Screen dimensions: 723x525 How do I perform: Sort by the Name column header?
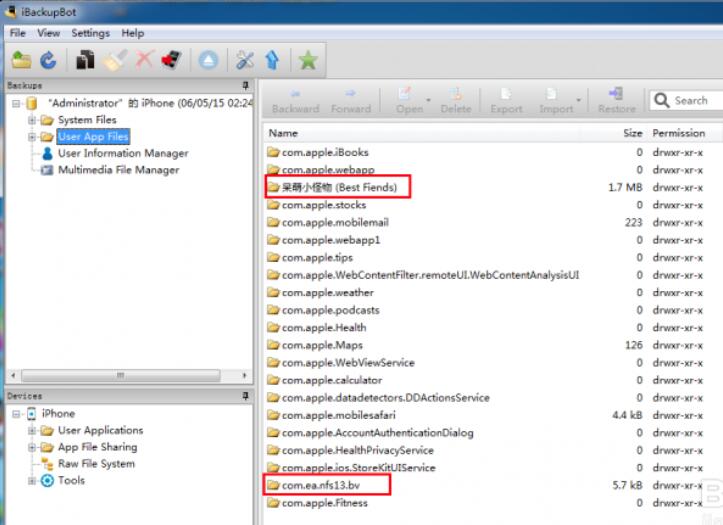pos(283,133)
